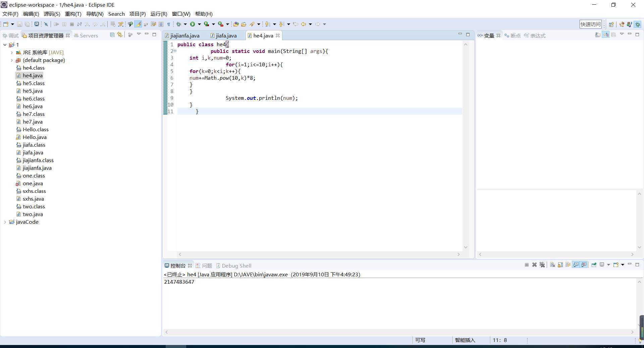This screenshot has height=348, width=644.
Task: Click Show Type Names icon in Variables
Action: click(x=598, y=34)
